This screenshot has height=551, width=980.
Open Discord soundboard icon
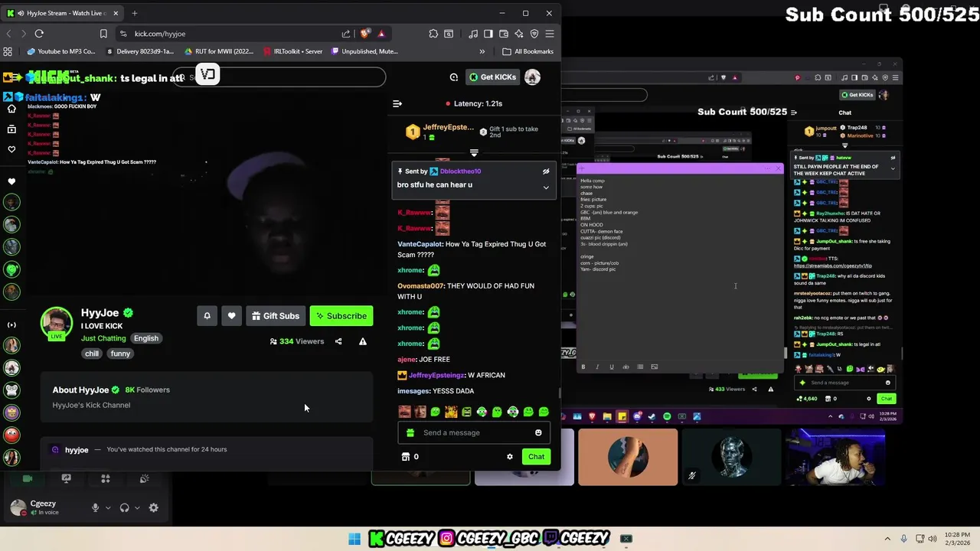coord(144,478)
